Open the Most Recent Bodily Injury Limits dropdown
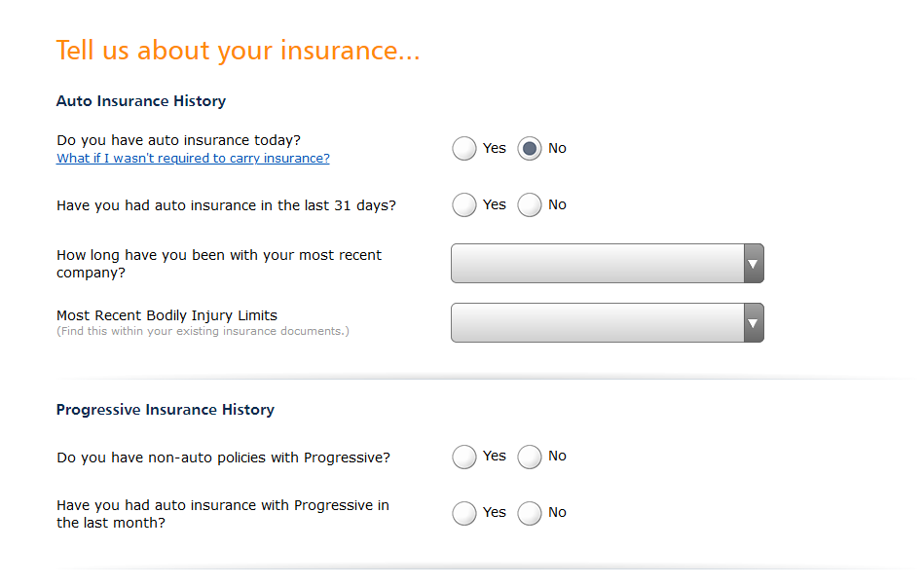The width and height of the screenshot is (924, 586). coord(594,322)
